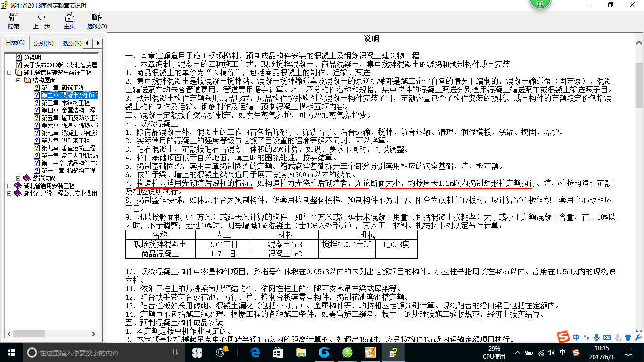Collapse the 湖北省房屋建筑与装饰工程 node
Image resolution: width=644 pixels, height=362 pixels.
point(9,73)
